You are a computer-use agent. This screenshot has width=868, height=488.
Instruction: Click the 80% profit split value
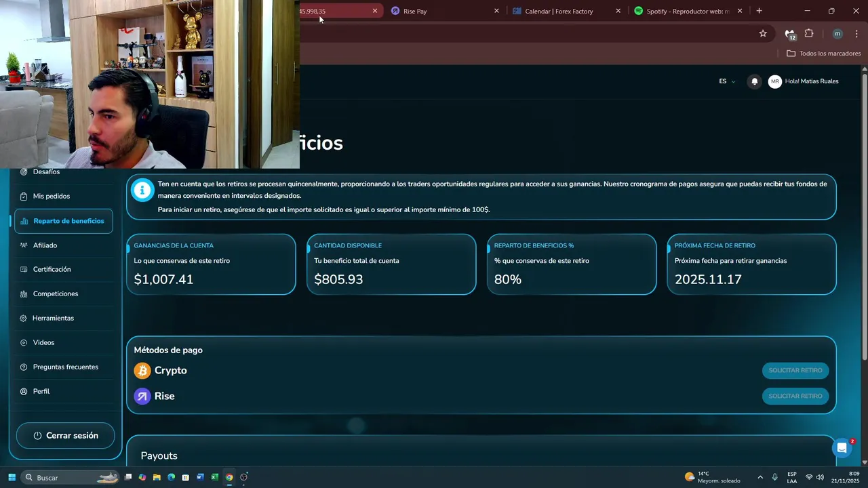click(x=508, y=279)
